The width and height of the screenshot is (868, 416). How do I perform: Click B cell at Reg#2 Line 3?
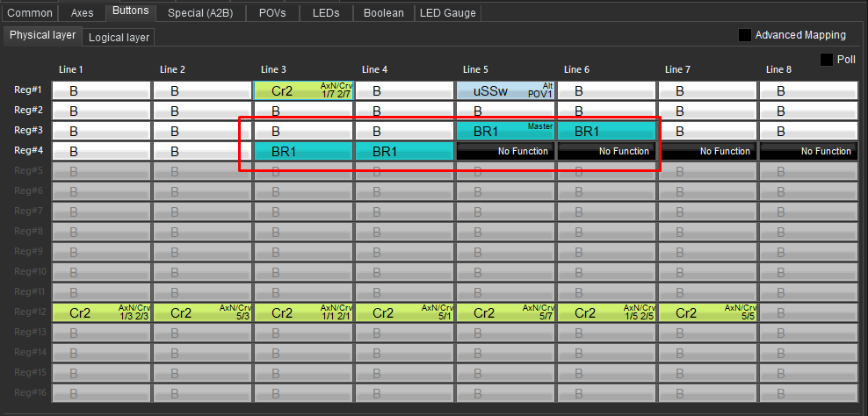pyautogui.click(x=304, y=111)
